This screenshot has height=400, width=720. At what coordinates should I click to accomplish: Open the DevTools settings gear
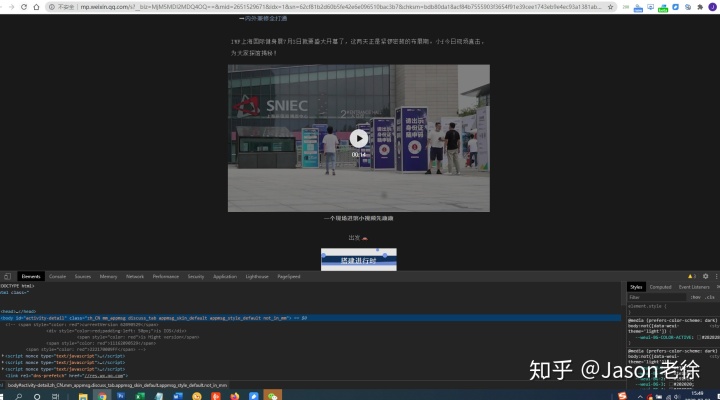click(705, 276)
